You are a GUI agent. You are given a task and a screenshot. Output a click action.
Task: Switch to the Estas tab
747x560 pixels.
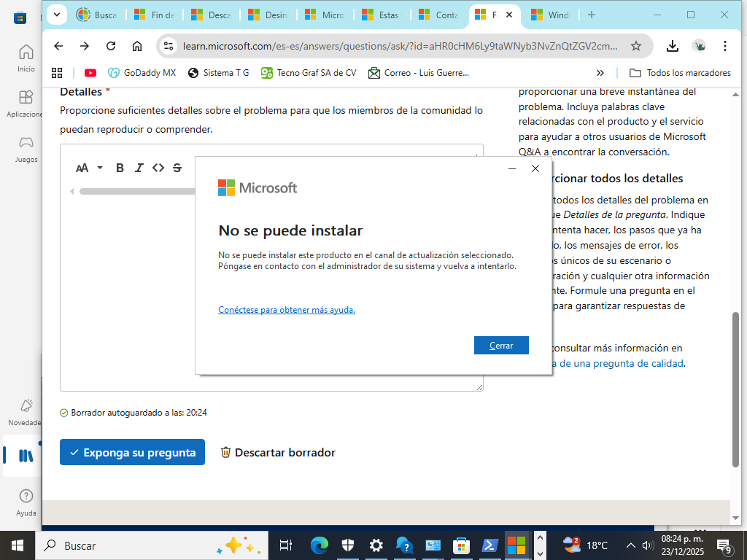pyautogui.click(x=381, y=15)
